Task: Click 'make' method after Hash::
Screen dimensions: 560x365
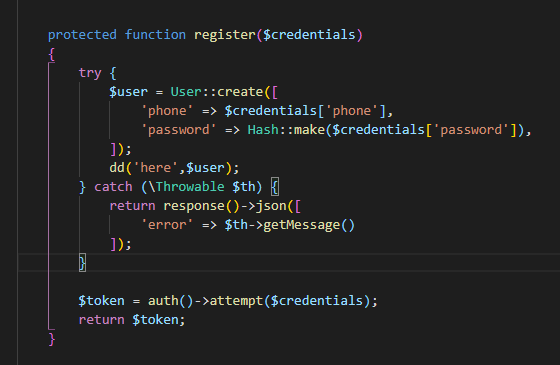Action: pos(309,130)
